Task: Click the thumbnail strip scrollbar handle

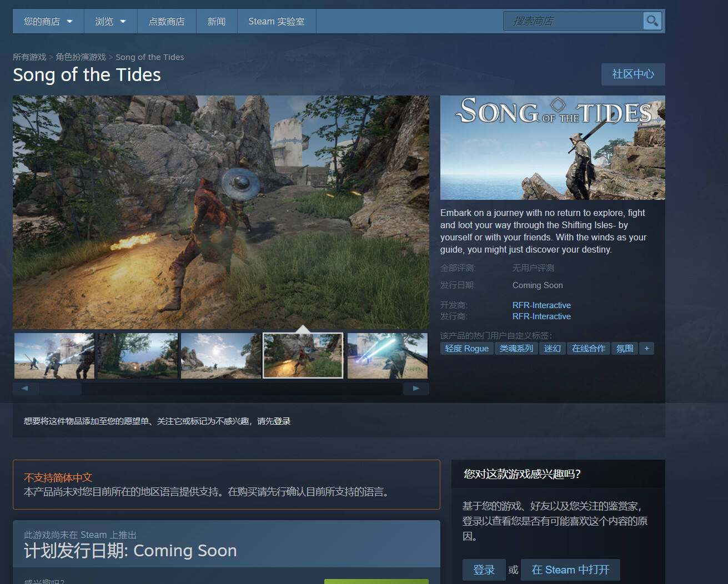Action: [60, 389]
